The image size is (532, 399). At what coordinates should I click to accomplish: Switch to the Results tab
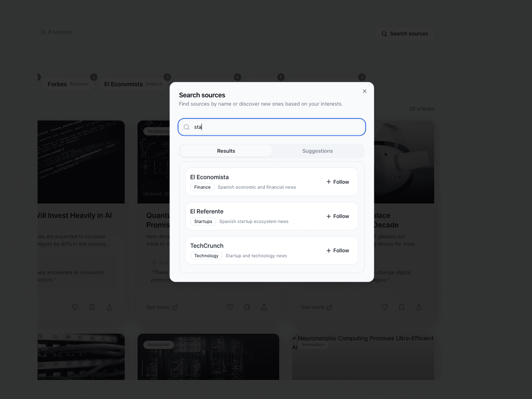(226, 151)
